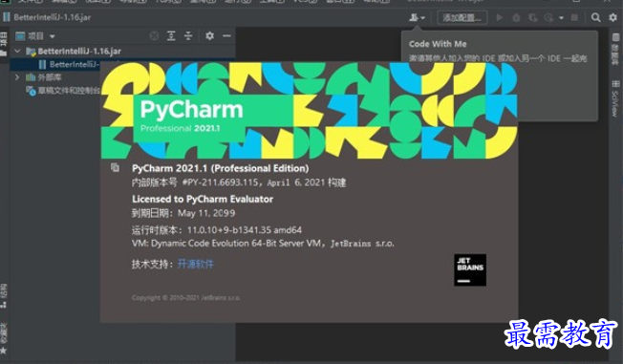This screenshot has height=364, width=623.
Task: Click the build number #PY-211.6693.115 line
Action: (239, 182)
